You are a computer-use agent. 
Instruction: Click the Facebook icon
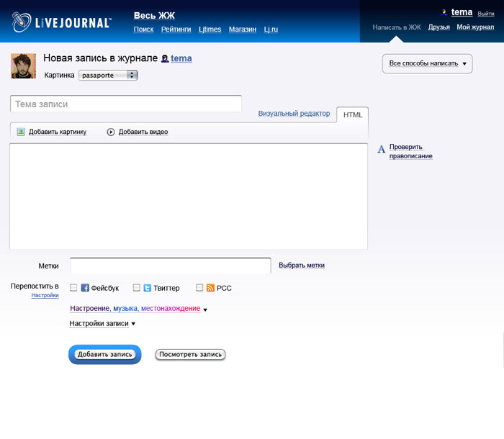pos(85,288)
